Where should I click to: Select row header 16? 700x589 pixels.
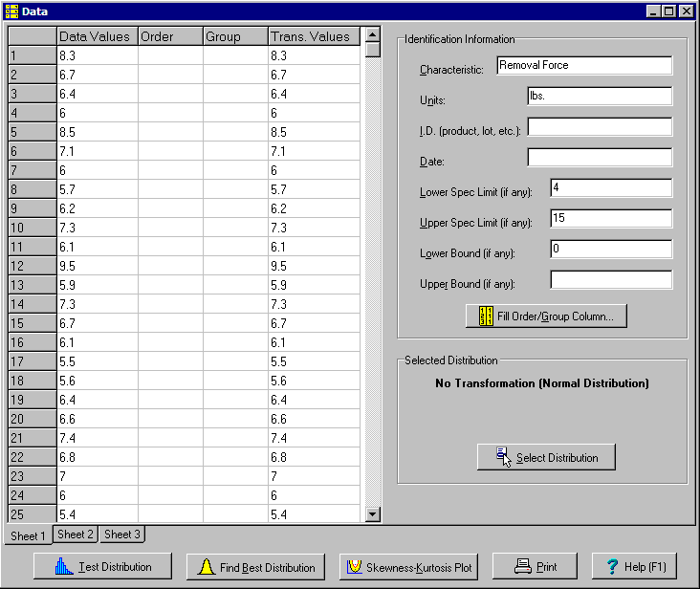point(33,342)
